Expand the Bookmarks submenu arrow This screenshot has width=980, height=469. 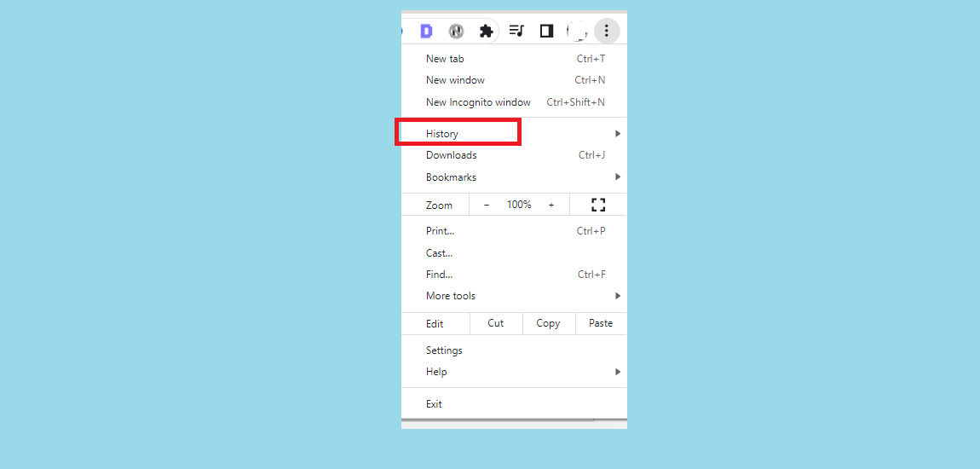(618, 177)
